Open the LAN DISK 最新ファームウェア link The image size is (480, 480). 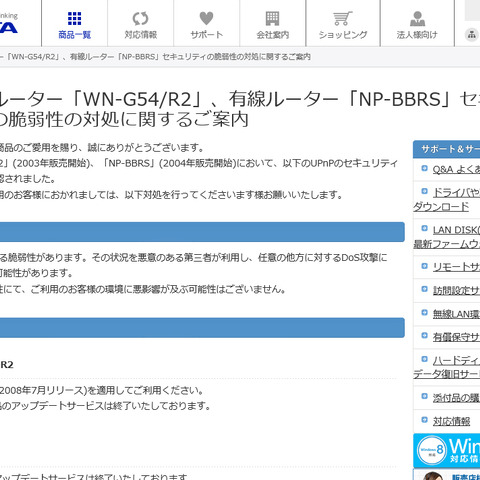pos(446,237)
